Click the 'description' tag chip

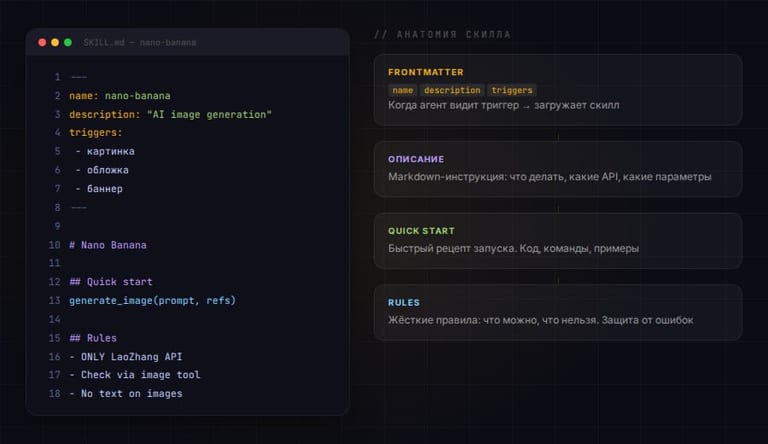click(452, 90)
